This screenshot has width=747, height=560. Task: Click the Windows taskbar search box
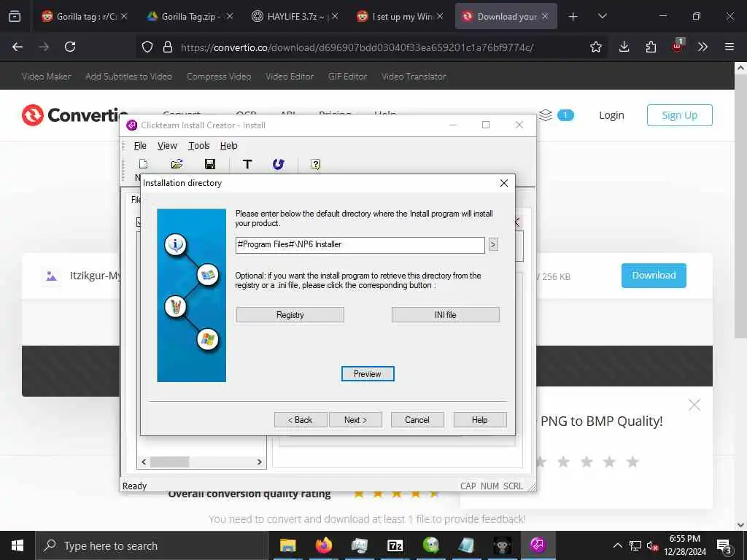(x=152, y=545)
